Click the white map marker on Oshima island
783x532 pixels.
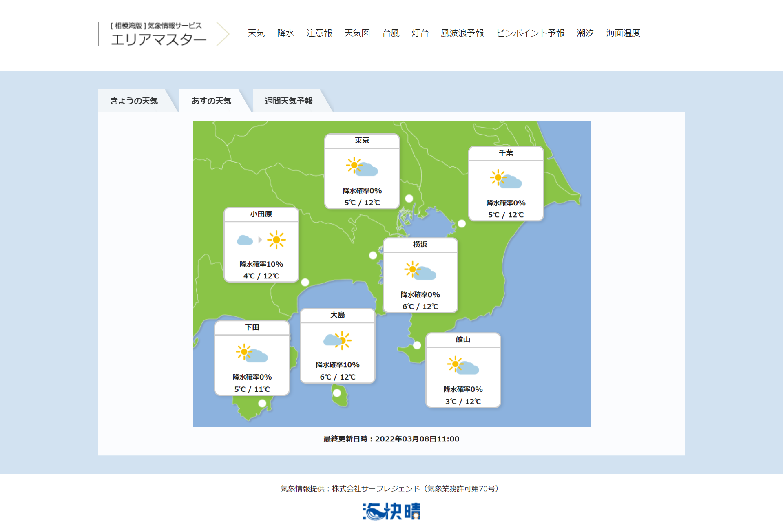point(337,393)
